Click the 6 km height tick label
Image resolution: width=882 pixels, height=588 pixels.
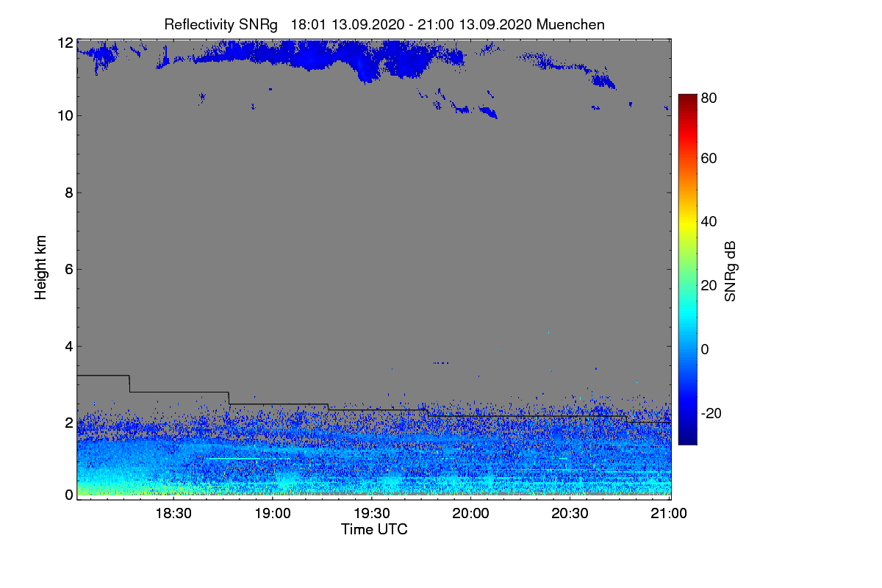69,269
